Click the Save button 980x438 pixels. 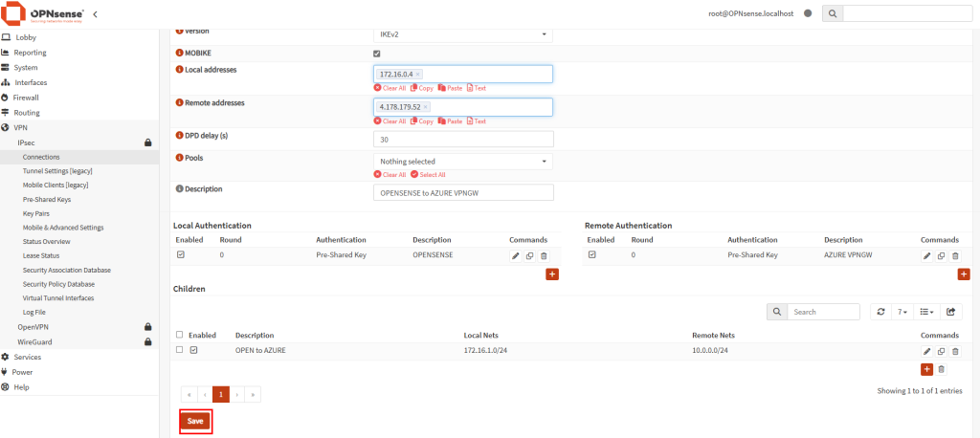[x=195, y=421]
